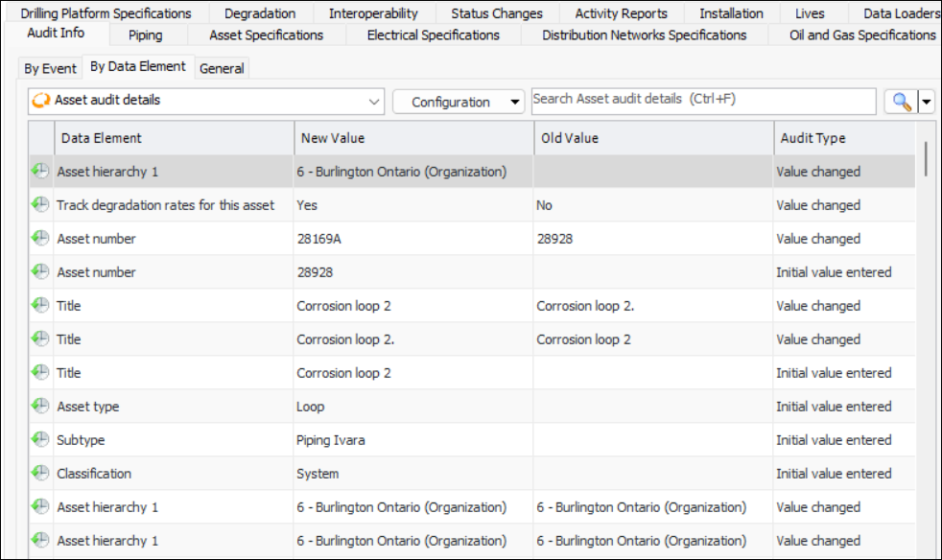942x560 pixels.
Task: Click the audit icon beside Track degradation rates row
Action: pos(40,204)
